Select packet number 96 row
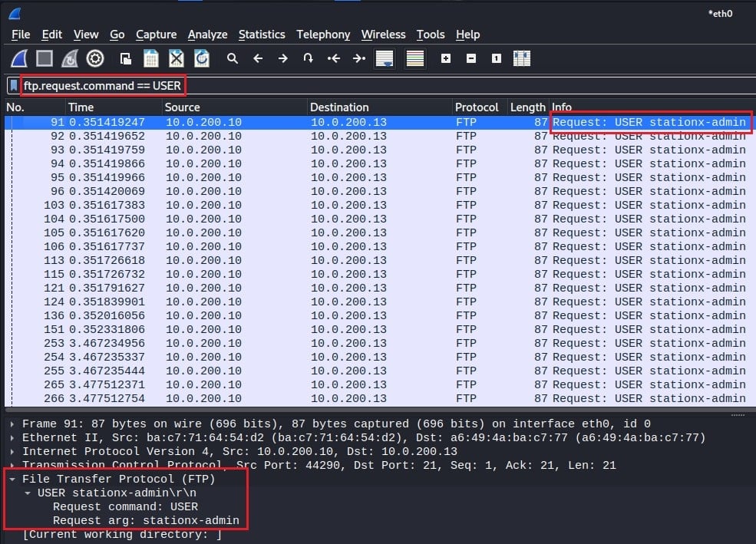Viewport: 756px width, 544px height. [x=380, y=191]
